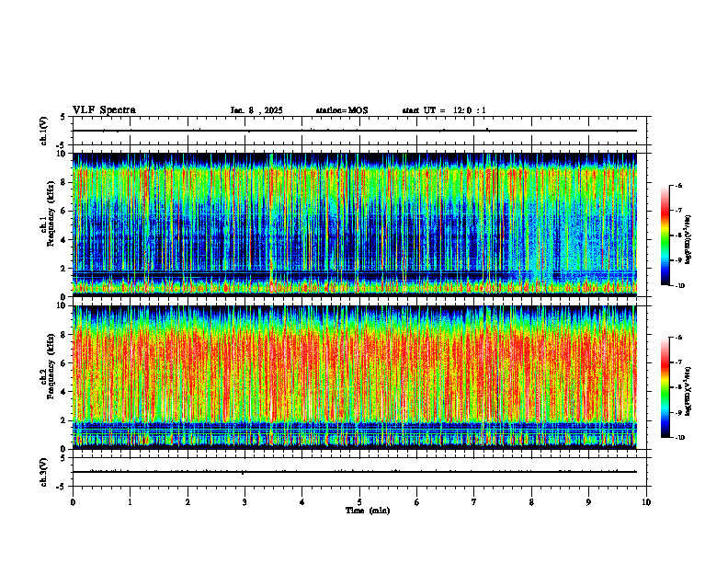This screenshot has width=728, height=563.
Task: Click the 'VLF Spectra' title text
Action: click(x=104, y=110)
